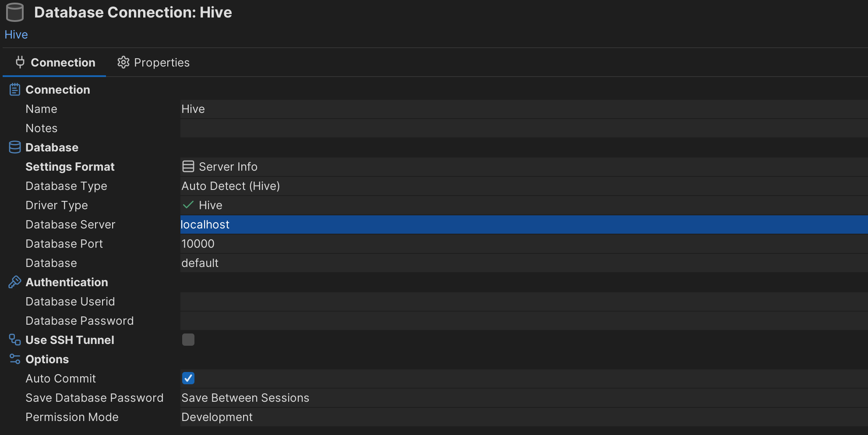
Task: Open the Settings Format Server Info dropdown
Action: [524, 167]
